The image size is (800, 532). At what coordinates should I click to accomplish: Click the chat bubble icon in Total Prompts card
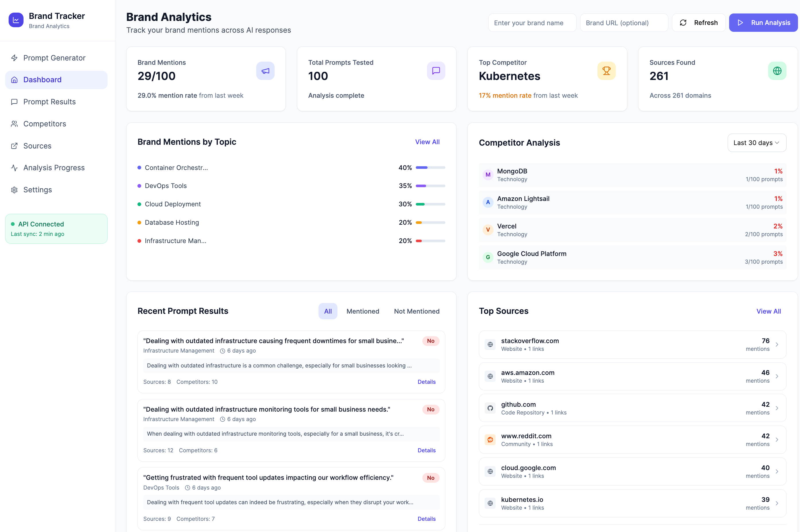click(x=436, y=71)
